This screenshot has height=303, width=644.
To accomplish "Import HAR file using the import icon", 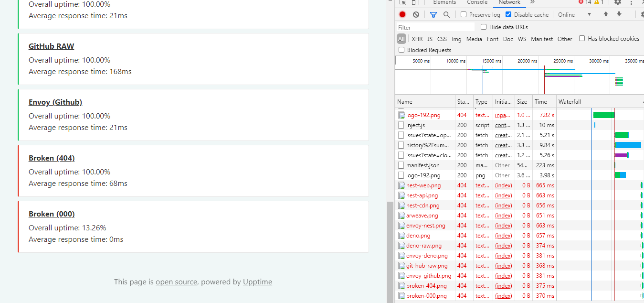I will coord(606,14).
